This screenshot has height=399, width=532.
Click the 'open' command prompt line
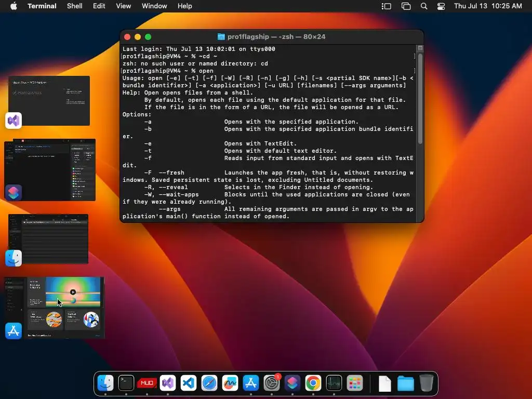pos(168,71)
